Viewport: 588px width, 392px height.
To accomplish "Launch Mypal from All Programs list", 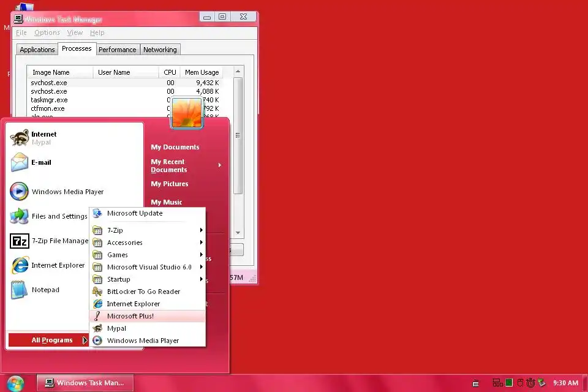I will tap(148, 328).
